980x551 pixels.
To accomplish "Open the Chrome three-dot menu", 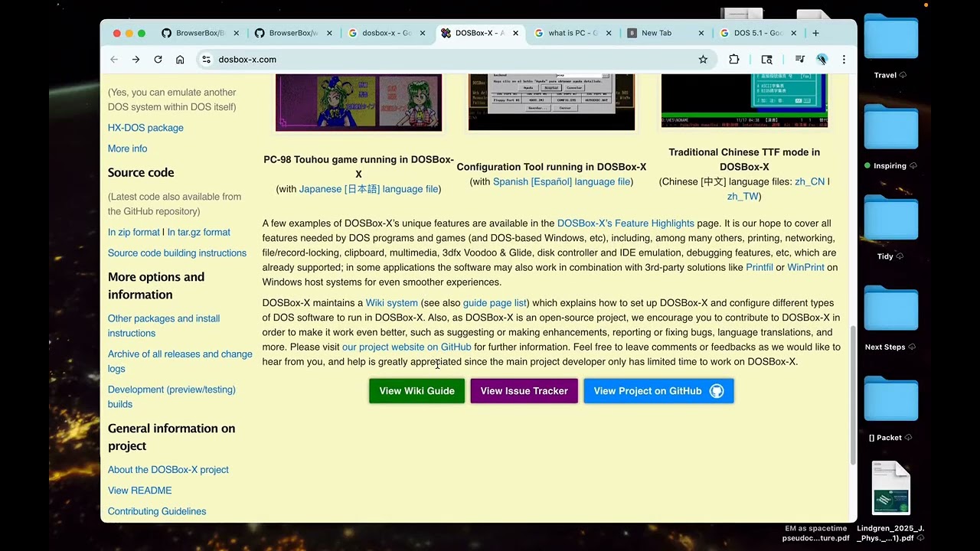I will click(x=844, y=60).
